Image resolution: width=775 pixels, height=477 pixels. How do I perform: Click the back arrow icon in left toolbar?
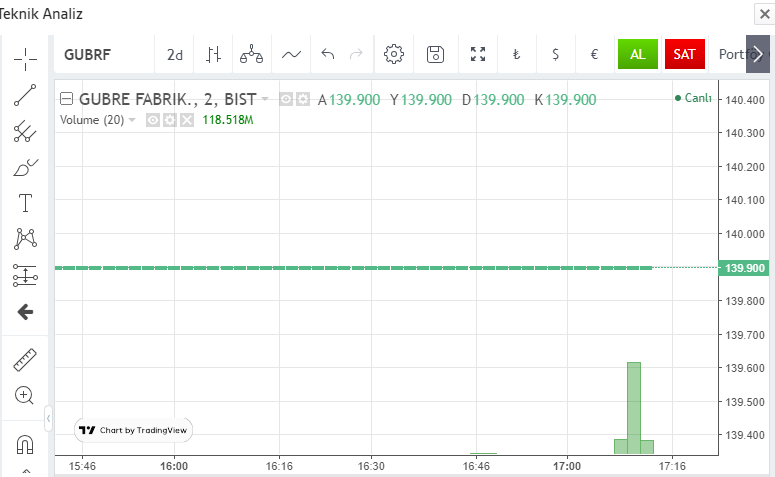(25, 311)
